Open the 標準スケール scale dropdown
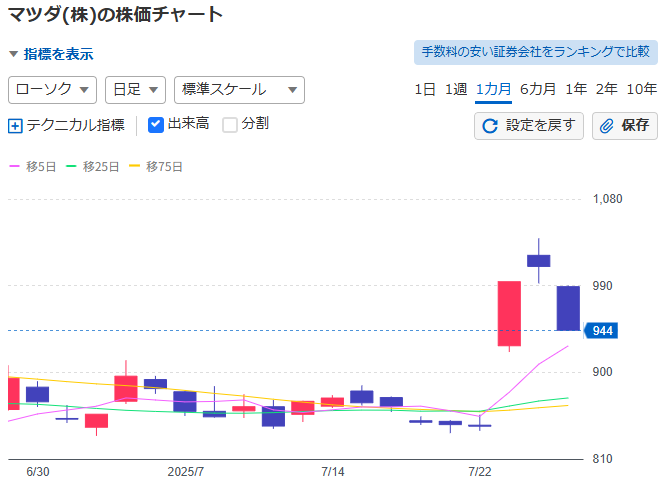The height and width of the screenshot is (488, 667). [x=239, y=90]
